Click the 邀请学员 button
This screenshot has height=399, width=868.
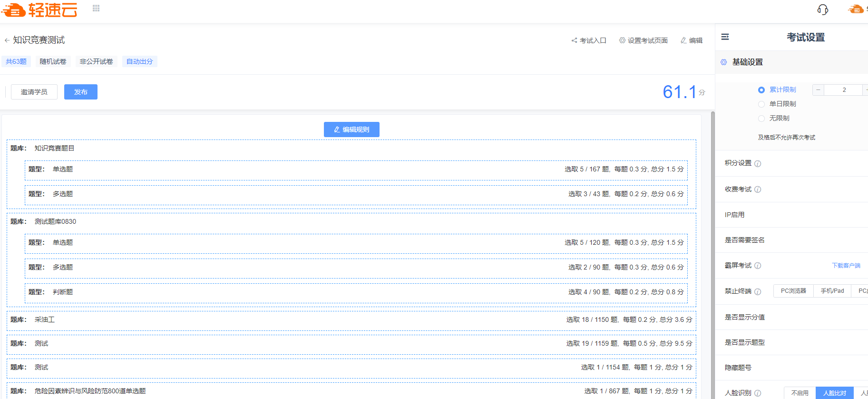pos(34,92)
